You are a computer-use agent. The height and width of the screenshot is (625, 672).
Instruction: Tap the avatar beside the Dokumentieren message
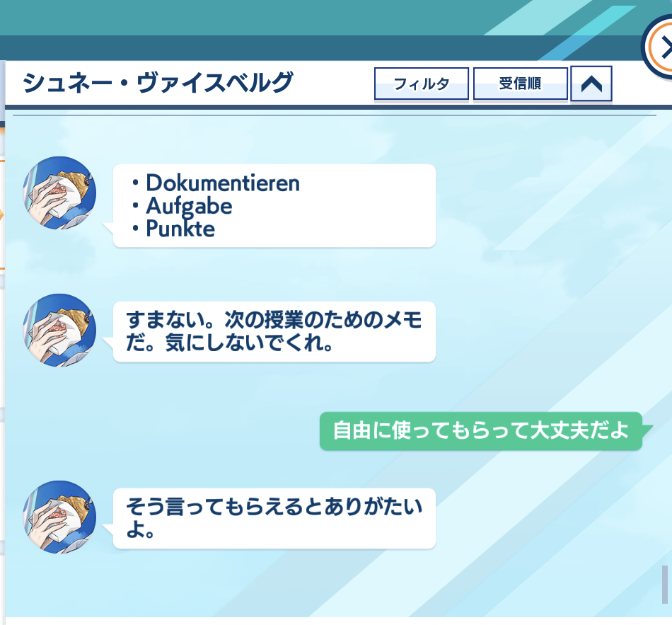pos(59,193)
